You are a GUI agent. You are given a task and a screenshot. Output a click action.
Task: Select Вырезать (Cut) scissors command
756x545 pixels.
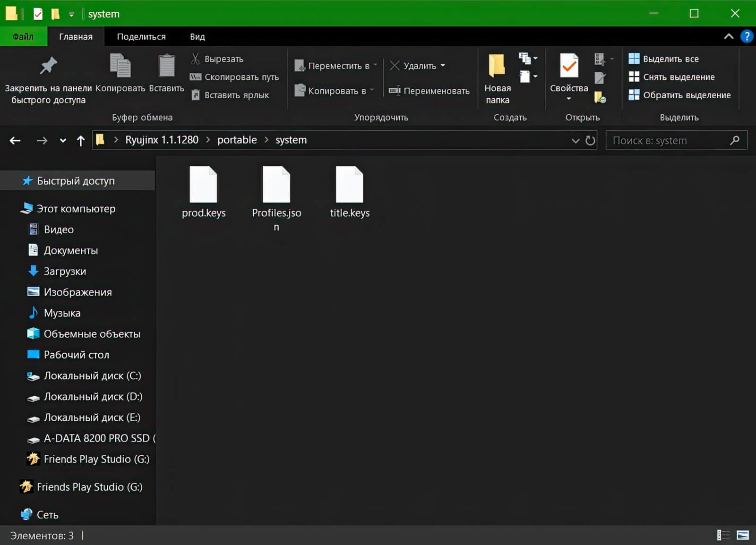pyautogui.click(x=217, y=59)
